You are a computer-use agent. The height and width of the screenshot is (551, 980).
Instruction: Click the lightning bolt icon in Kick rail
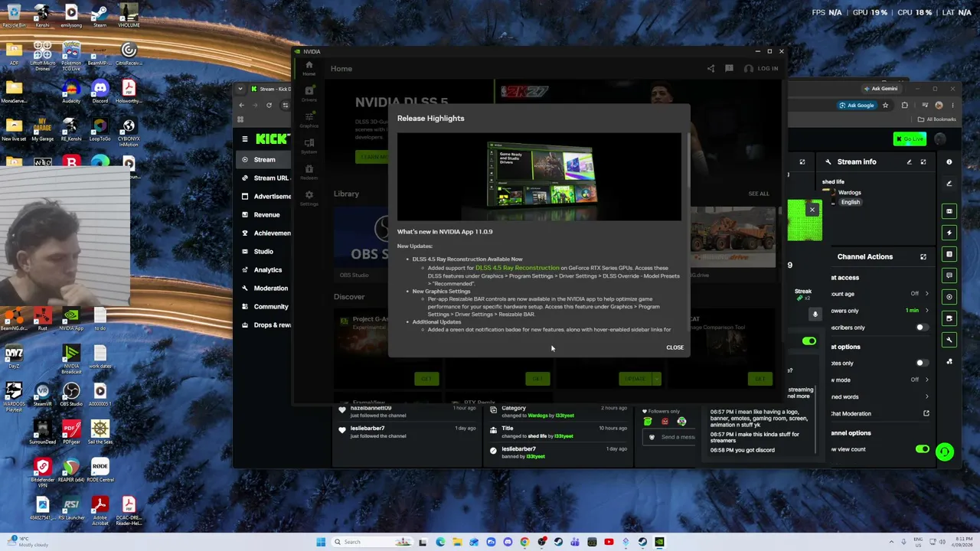949,233
